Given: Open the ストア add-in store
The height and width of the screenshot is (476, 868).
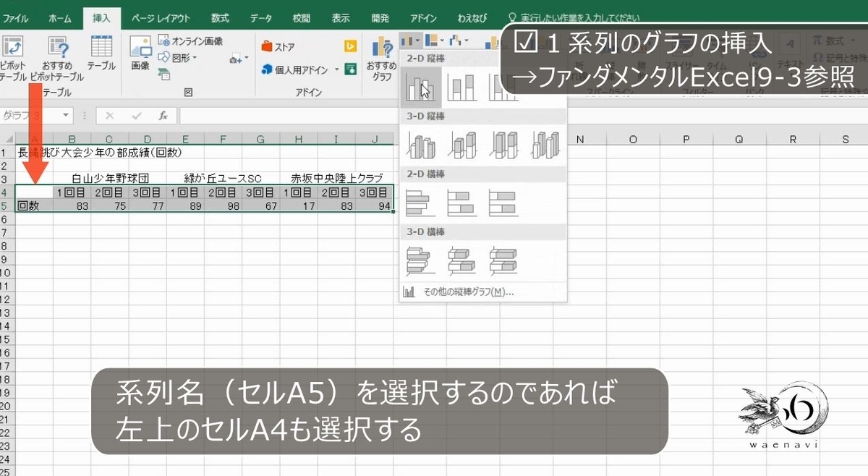Looking at the screenshot, I should click(x=278, y=47).
